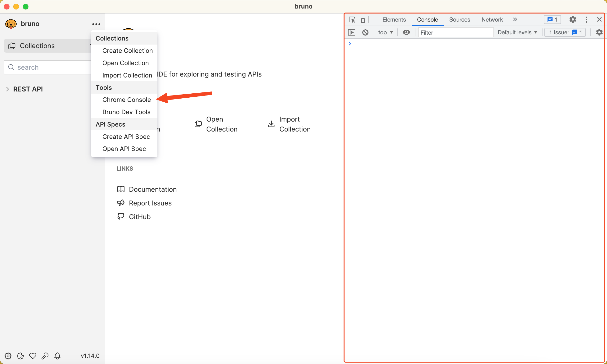
Task: Open the top JavaScript context dropdown
Action: tap(386, 32)
